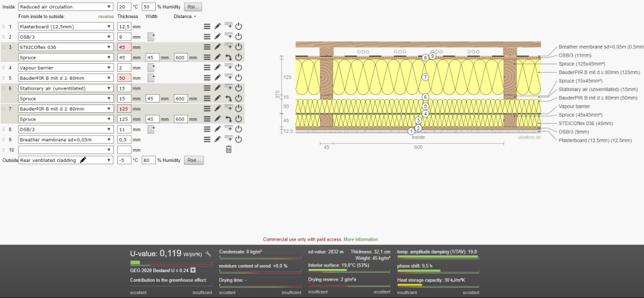Edit the Plasterboard (12,5mm) material
This screenshot has height=298, width=644.
218,26
